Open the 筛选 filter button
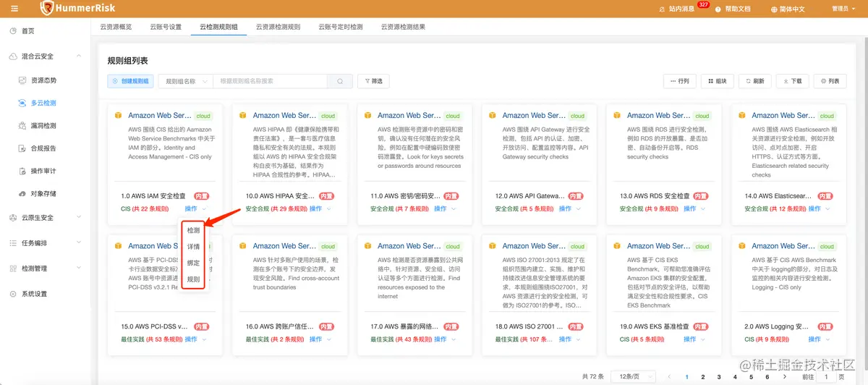 pyautogui.click(x=374, y=81)
